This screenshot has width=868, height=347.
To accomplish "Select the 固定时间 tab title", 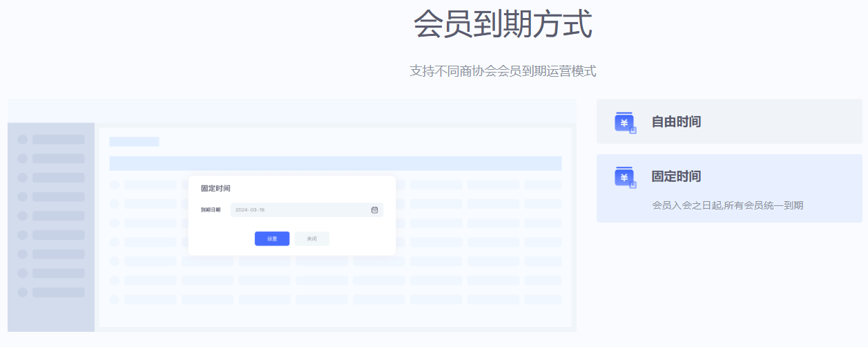I will pyautogui.click(x=676, y=176).
